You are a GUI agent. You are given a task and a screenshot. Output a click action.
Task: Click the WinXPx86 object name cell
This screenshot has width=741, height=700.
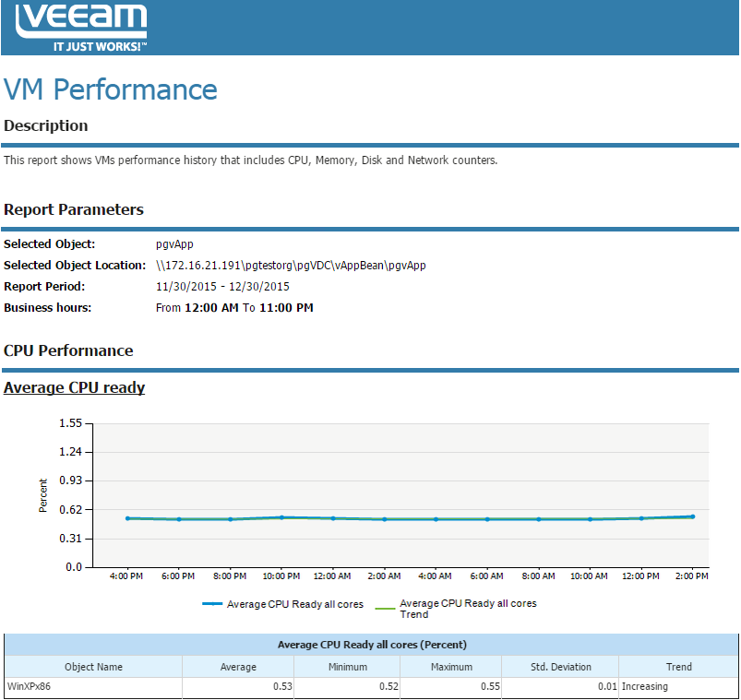coord(93,687)
